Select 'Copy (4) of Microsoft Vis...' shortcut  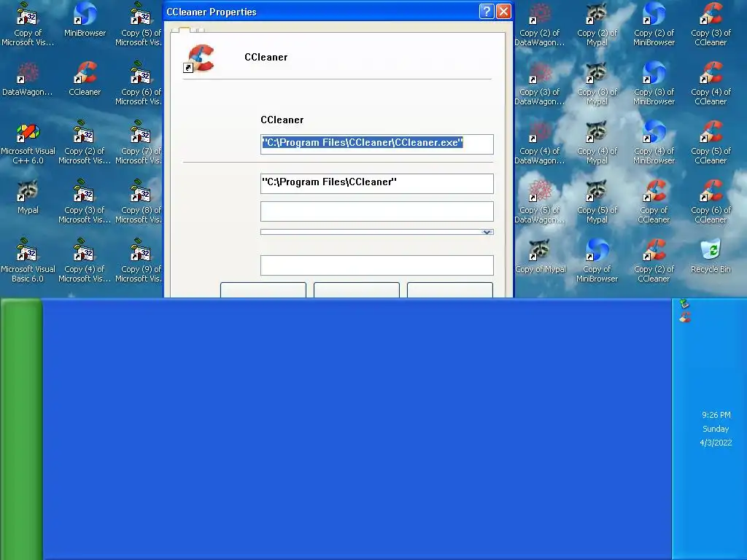[85, 261]
